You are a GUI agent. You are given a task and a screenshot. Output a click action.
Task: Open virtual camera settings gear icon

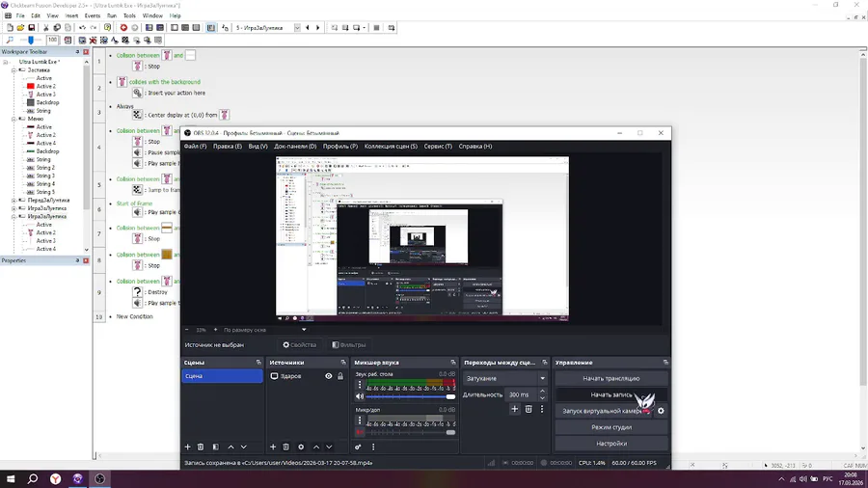661,411
